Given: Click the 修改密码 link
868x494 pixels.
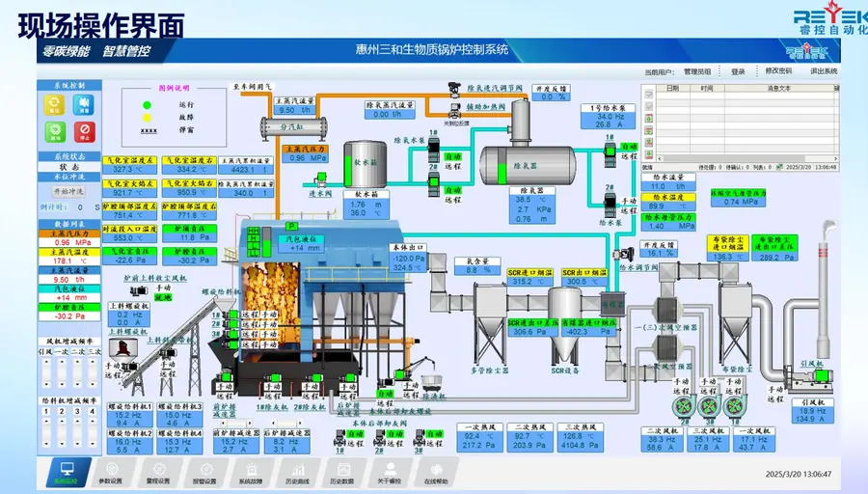Looking at the screenshot, I should click(x=778, y=70).
